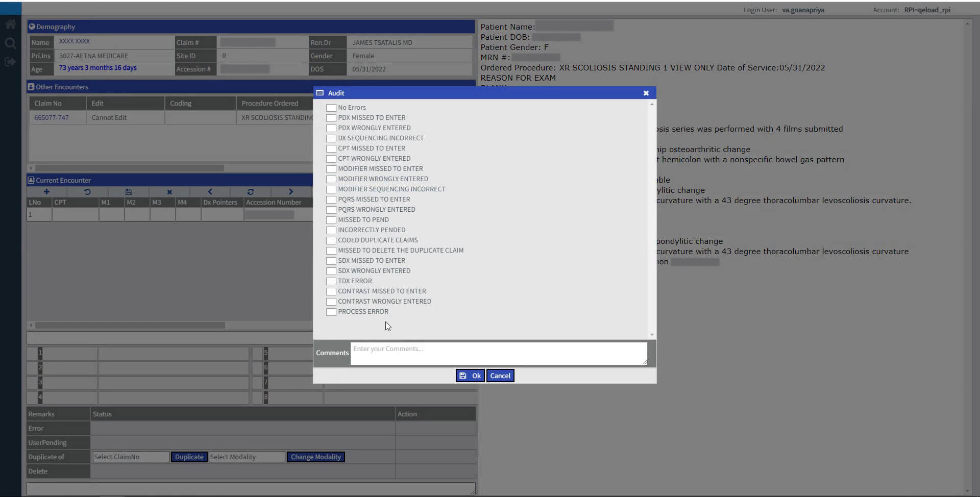Click the refresh icon in encounter toolbar
Image resolution: width=980 pixels, height=497 pixels.
point(251,192)
